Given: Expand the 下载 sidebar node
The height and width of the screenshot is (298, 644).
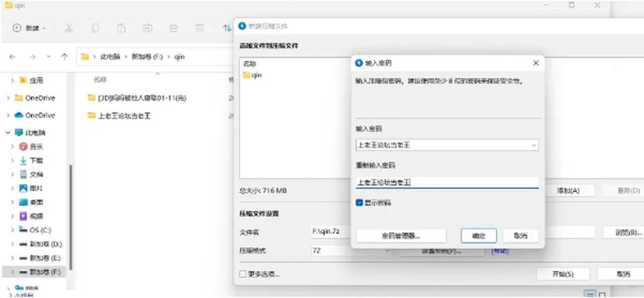Looking at the screenshot, I should click(13, 160).
